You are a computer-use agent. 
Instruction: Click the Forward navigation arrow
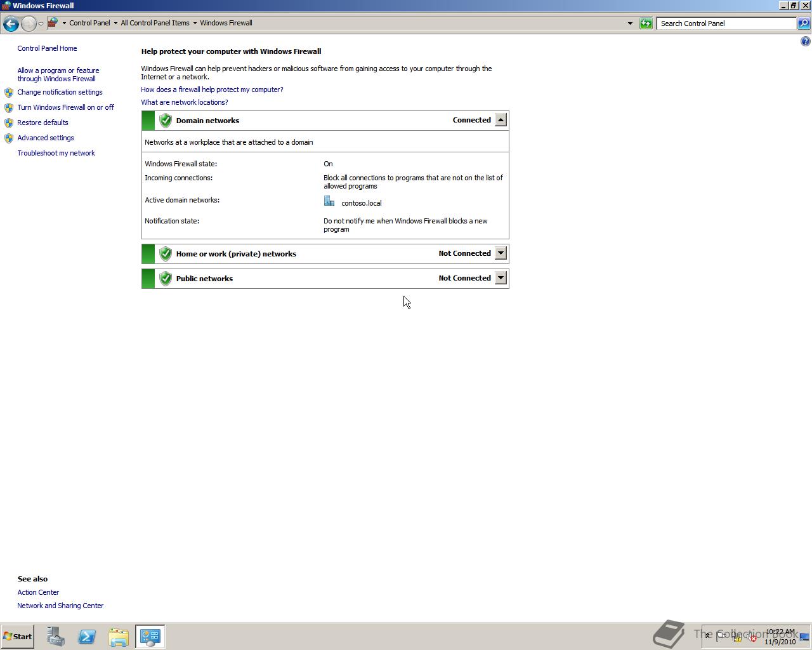[29, 23]
